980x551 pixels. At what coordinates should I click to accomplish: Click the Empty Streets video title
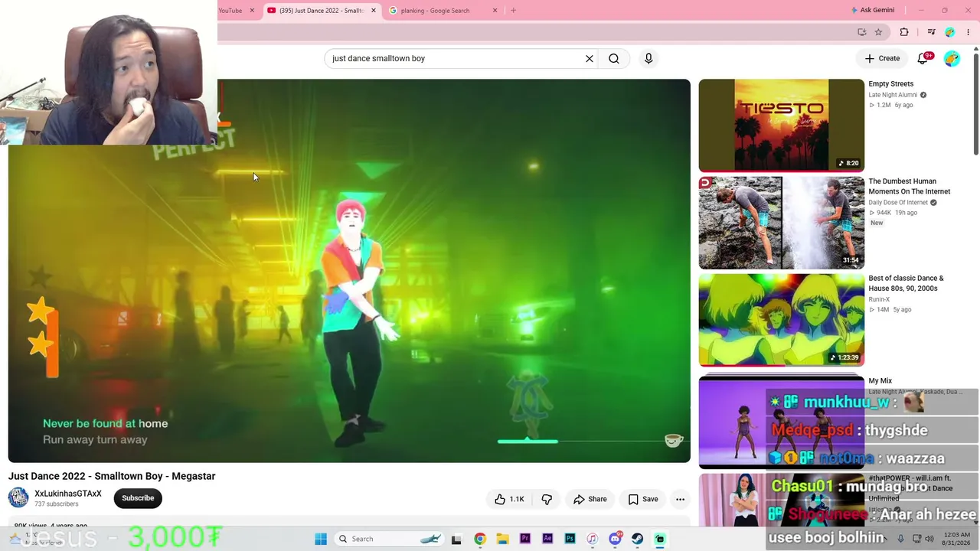click(890, 84)
